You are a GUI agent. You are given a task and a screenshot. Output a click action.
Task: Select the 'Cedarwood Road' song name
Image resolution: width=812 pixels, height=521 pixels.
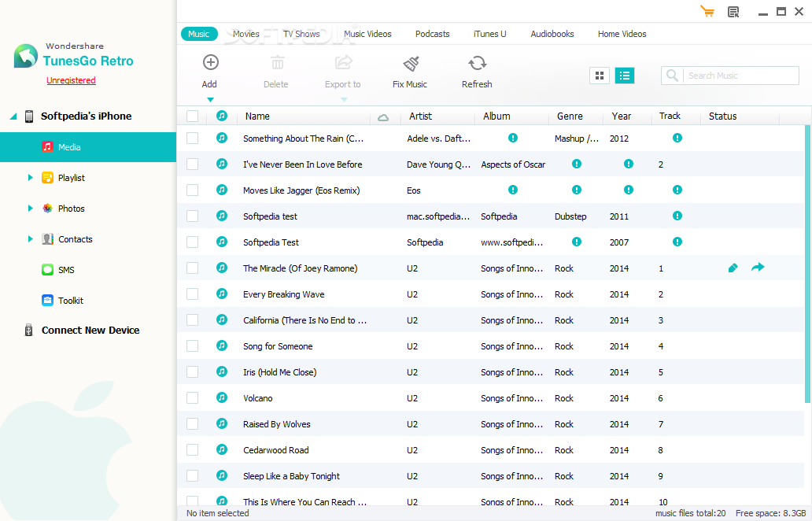pos(276,450)
